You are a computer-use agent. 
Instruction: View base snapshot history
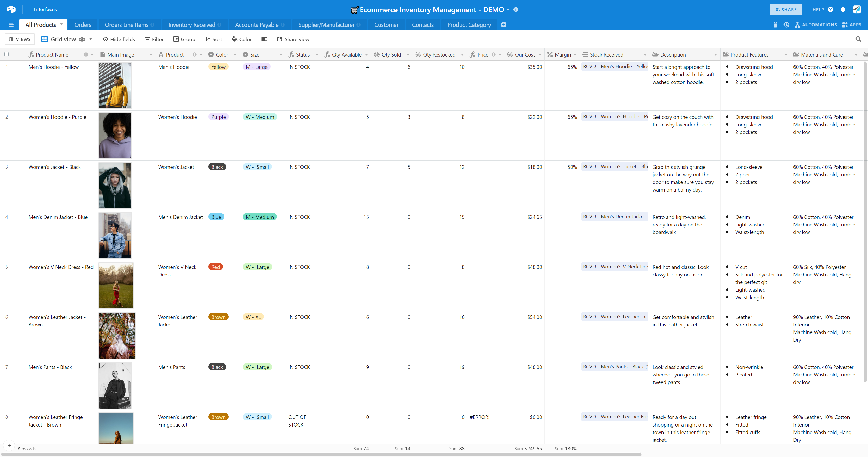[786, 24]
